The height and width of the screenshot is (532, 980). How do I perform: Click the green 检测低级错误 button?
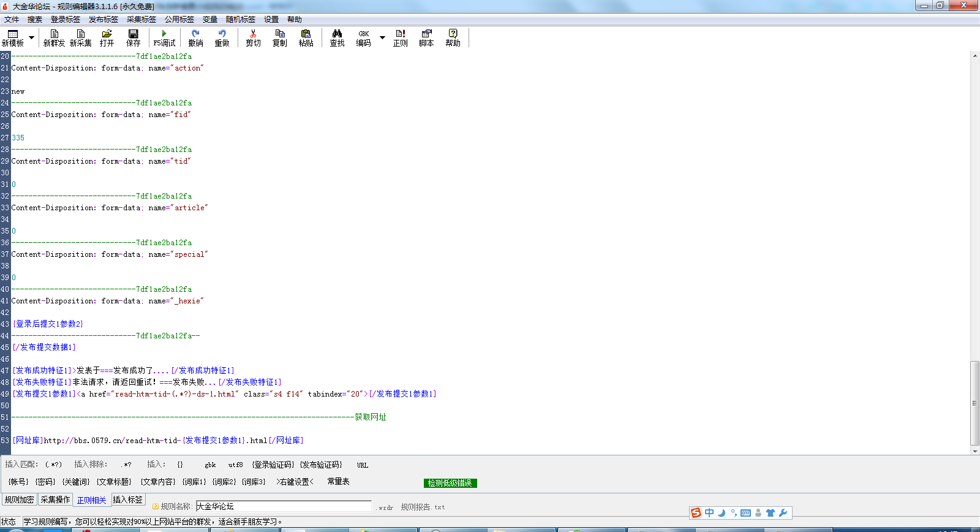pyautogui.click(x=450, y=483)
